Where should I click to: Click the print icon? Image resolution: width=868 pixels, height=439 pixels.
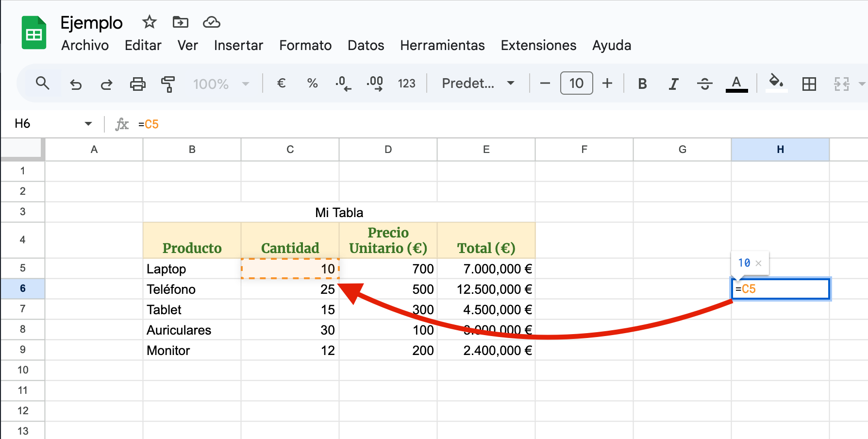tap(137, 84)
